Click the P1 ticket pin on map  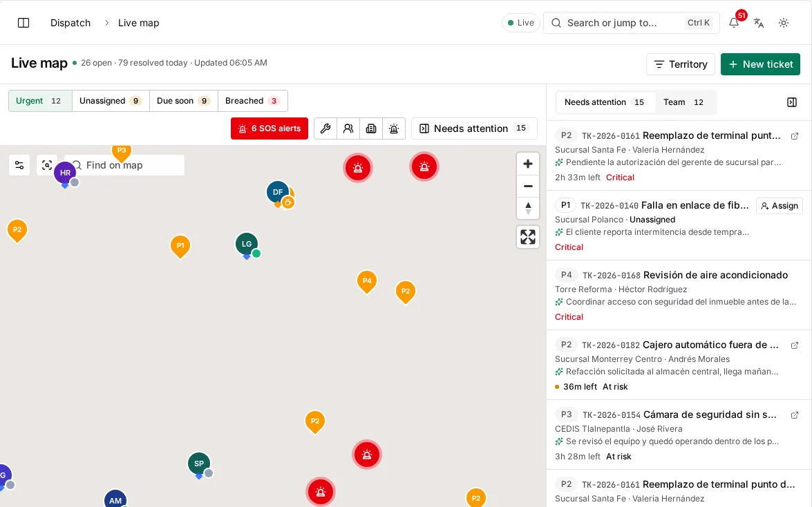180,246
